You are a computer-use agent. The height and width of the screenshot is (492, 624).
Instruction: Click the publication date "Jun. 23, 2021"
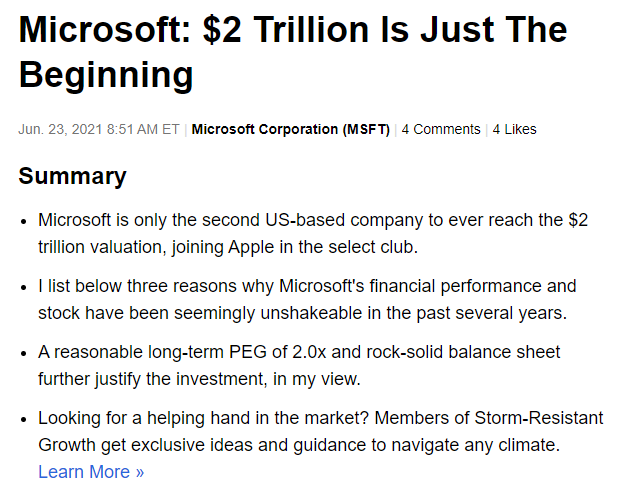pos(61,129)
